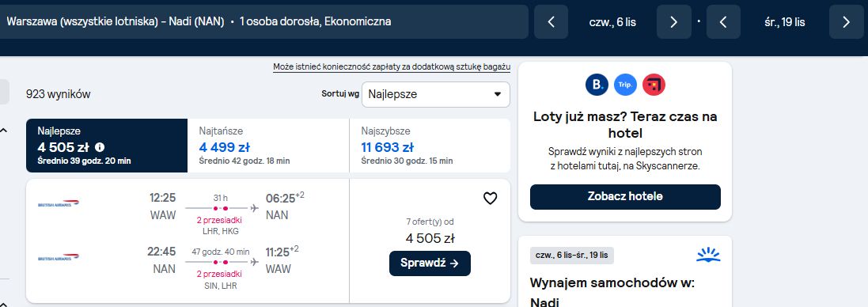Go to previous return date before śr., 19 lis
The image size is (868, 307).
(723, 21)
